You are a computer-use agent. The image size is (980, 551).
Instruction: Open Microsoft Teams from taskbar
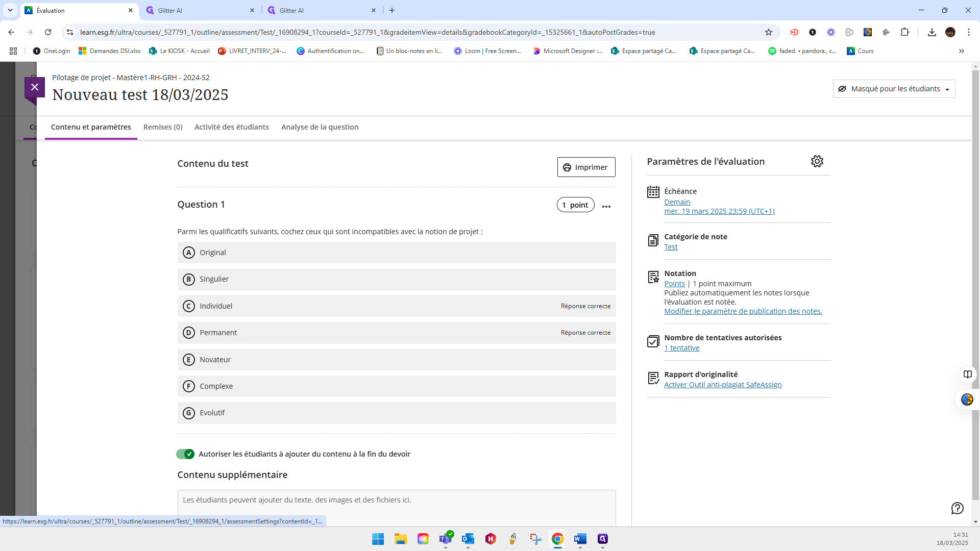pos(445,539)
